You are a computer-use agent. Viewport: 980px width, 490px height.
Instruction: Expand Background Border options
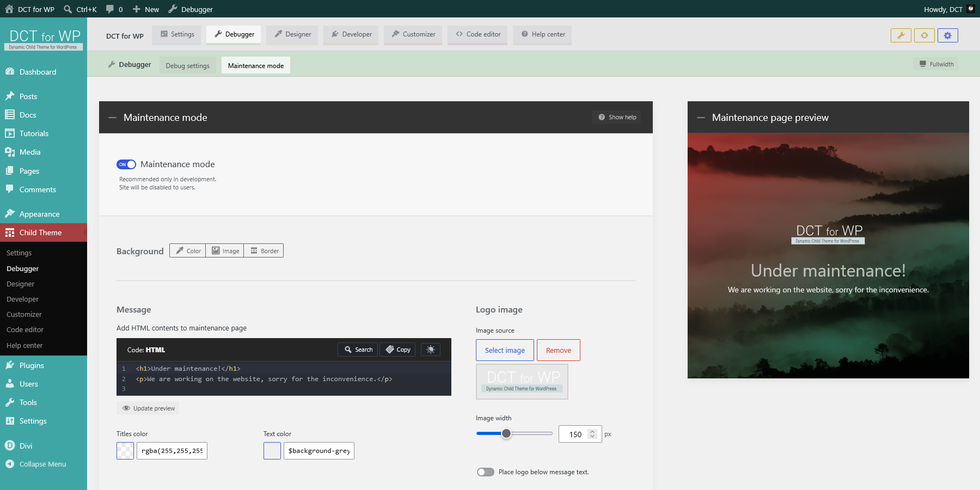click(x=264, y=251)
